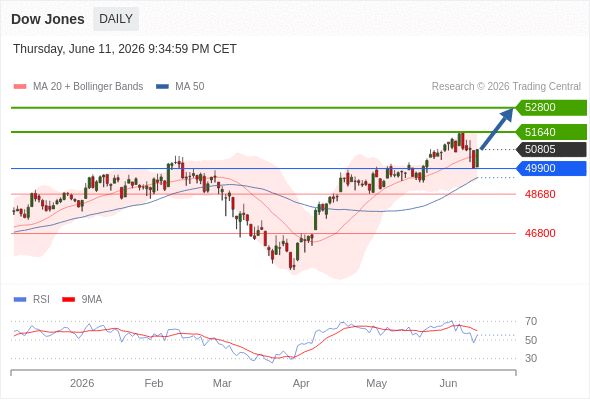Click the Dow Jones chart title
590x400 pixels.
click(x=48, y=19)
